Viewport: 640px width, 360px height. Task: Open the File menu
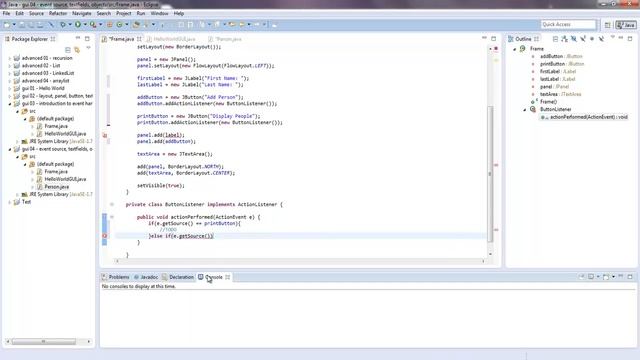tap(6, 13)
